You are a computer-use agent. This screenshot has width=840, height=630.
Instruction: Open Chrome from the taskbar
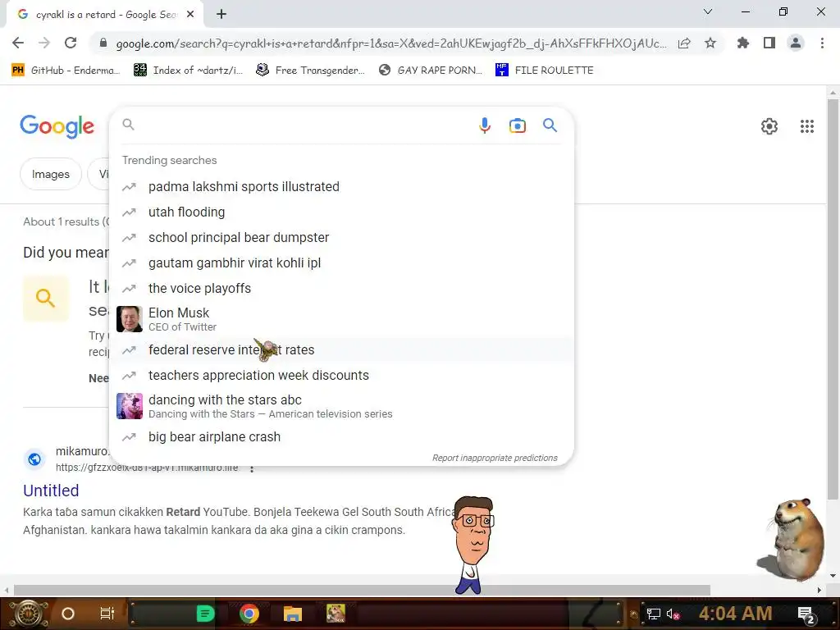(249, 614)
